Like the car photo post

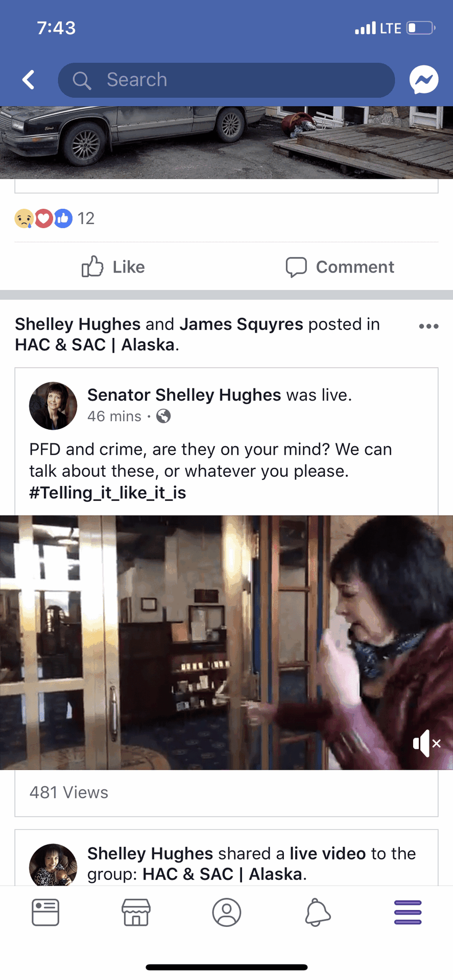tap(113, 266)
